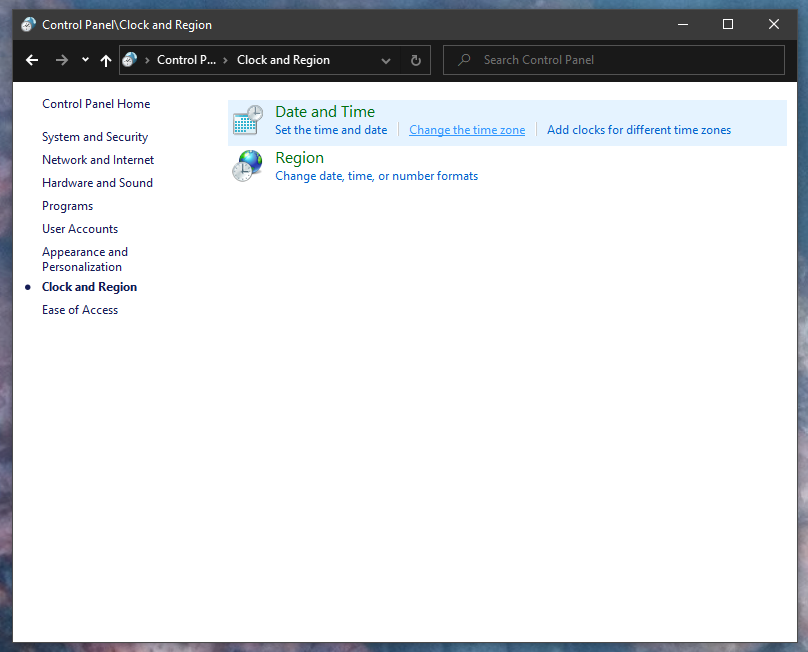The height and width of the screenshot is (652, 808).
Task: Expand the recent locations chevron
Action: point(85,60)
